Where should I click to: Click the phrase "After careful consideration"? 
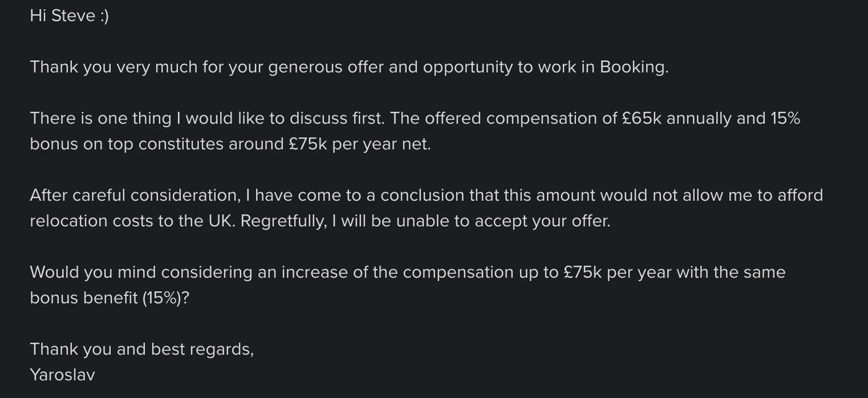coord(134,195)
